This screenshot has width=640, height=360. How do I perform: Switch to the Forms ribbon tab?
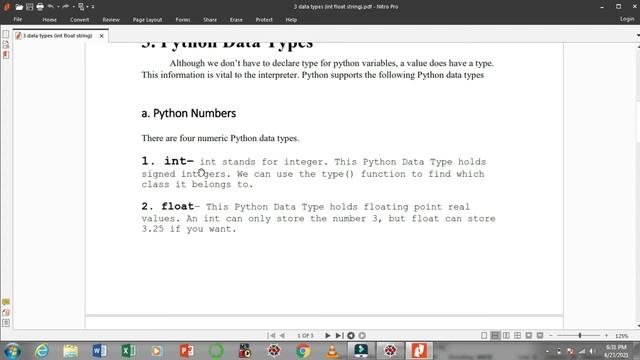[x=182, y=20]
